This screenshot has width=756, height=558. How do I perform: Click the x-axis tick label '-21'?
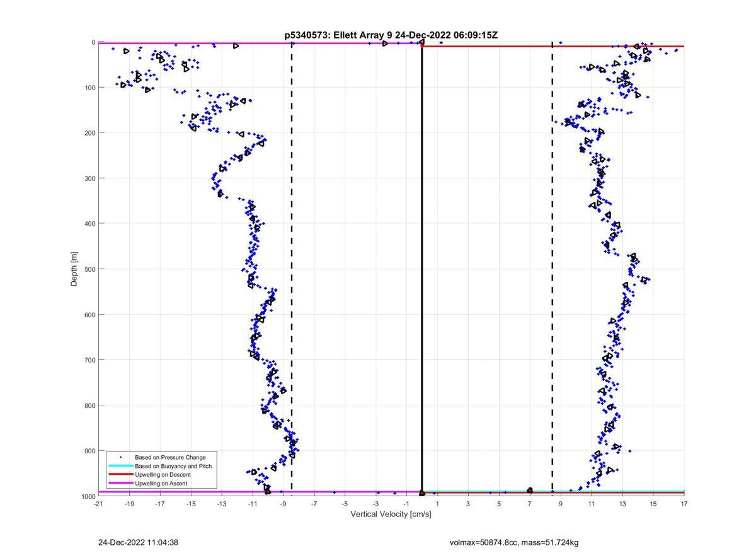(98, 504)
